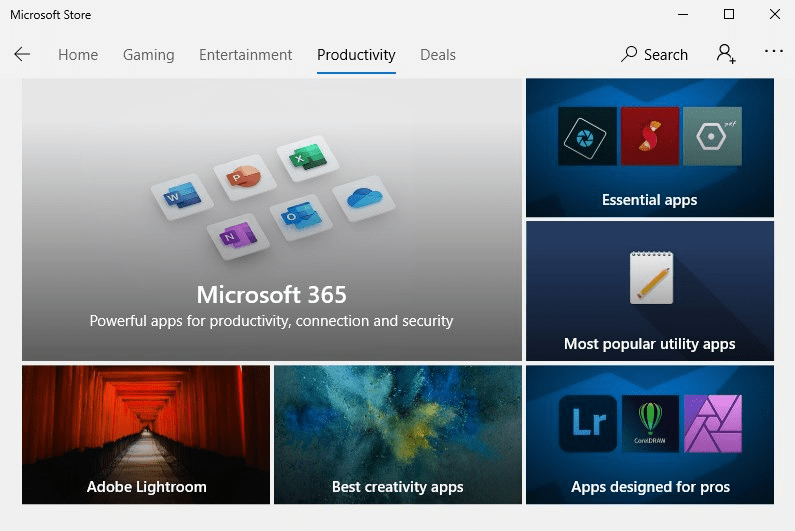The height and width of the screenshot is (531, 795).
Task: Open the Home tab
Action: 78,55
